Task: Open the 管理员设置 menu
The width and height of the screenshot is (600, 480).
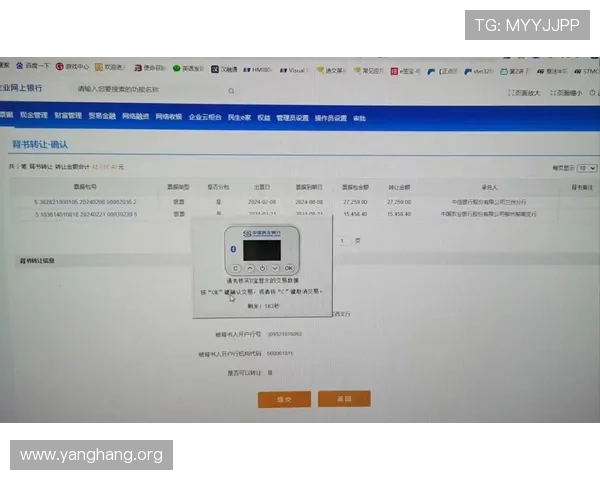Action: pyautogui.click(x=292, y=118)
